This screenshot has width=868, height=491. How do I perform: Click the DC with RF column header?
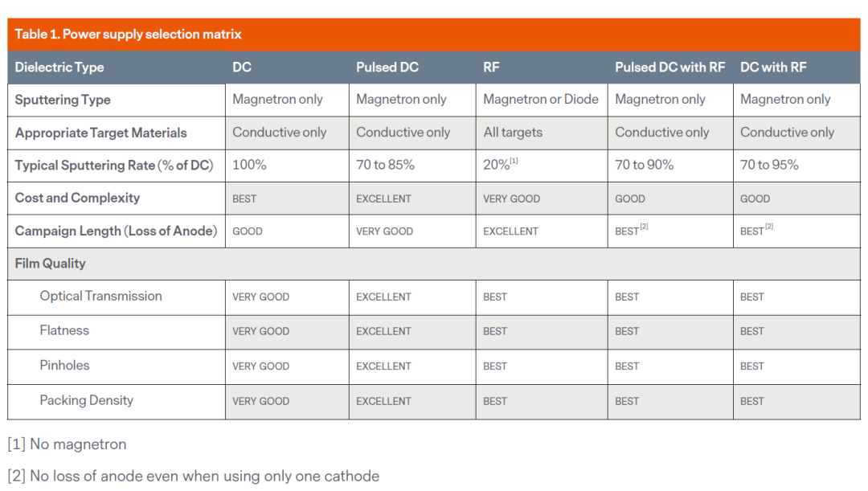[773, 68]
